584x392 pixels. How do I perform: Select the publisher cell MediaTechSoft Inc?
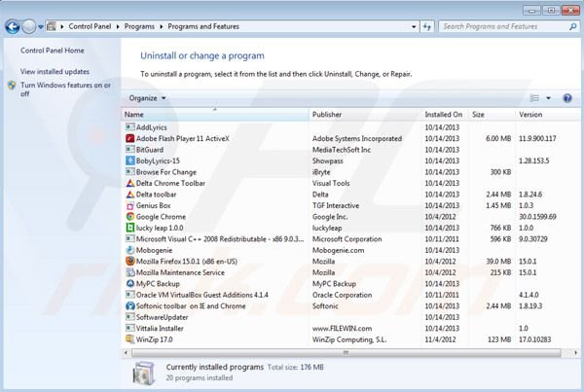click(342, 150)
